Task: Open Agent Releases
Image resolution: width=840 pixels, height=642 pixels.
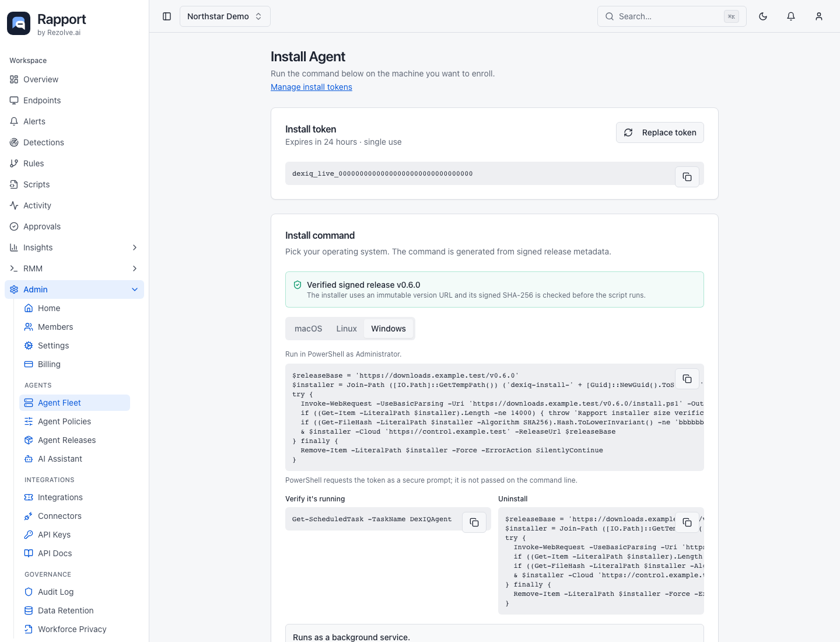Action: 75,440
